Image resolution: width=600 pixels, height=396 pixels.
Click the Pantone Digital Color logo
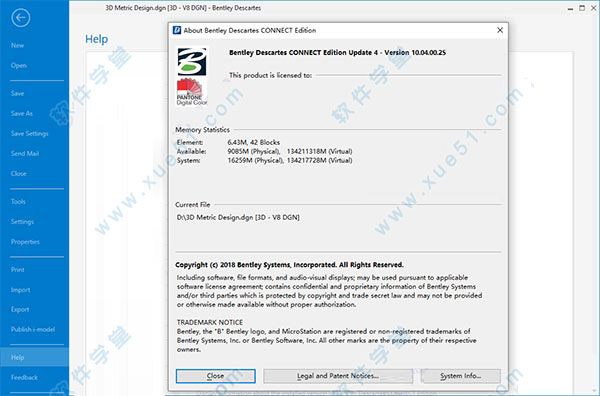192,92
